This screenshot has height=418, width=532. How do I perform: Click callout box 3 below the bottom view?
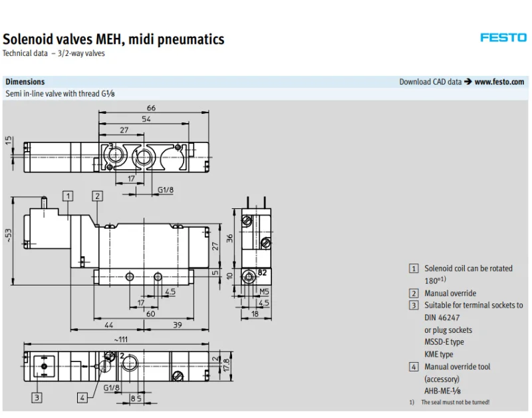37,397
